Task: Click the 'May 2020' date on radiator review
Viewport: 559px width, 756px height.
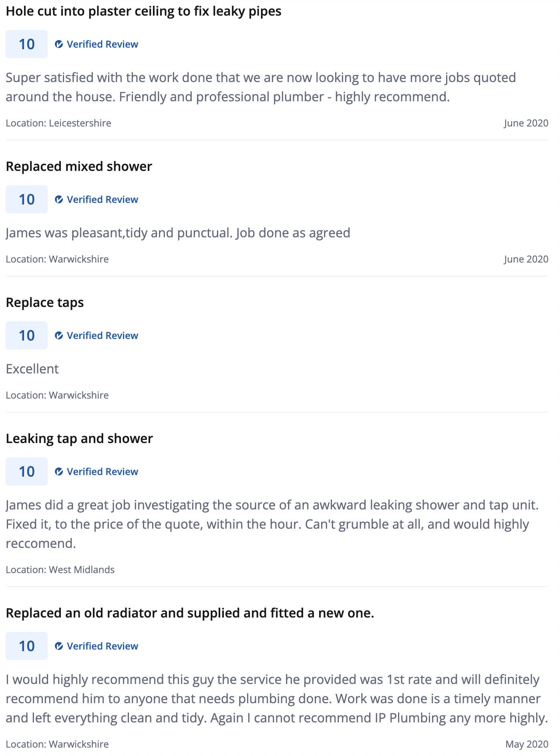Action: [x=527, y=744]
